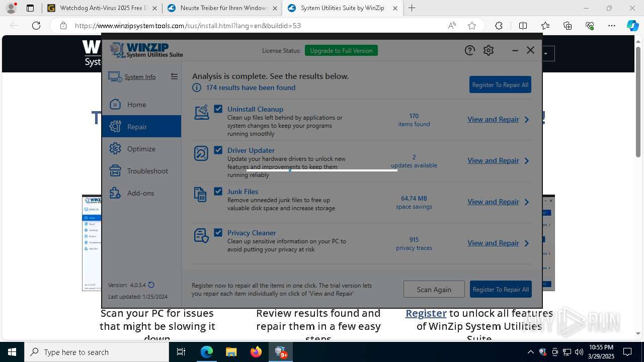This screenshot has width=644, height=362.
Task: Switch to Watchdog Anti-Virus browser tab
Action: (x=103, y=8)
